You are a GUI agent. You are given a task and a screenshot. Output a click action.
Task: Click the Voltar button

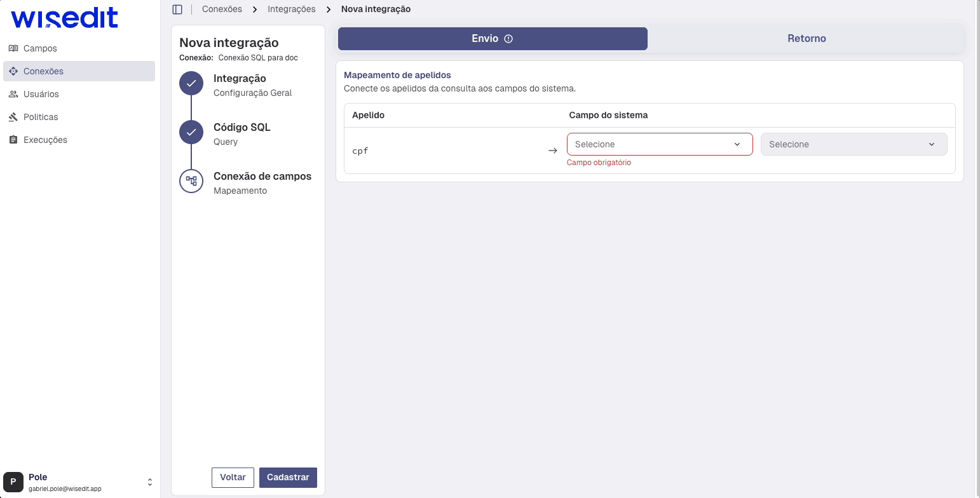233,478
